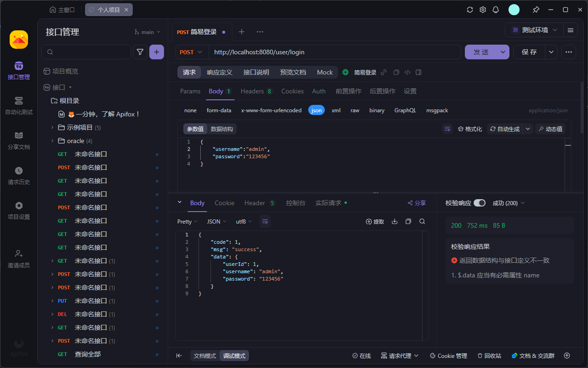Select the form-data body type
Viewport: 588px width, 368px height.
[219, 110]
